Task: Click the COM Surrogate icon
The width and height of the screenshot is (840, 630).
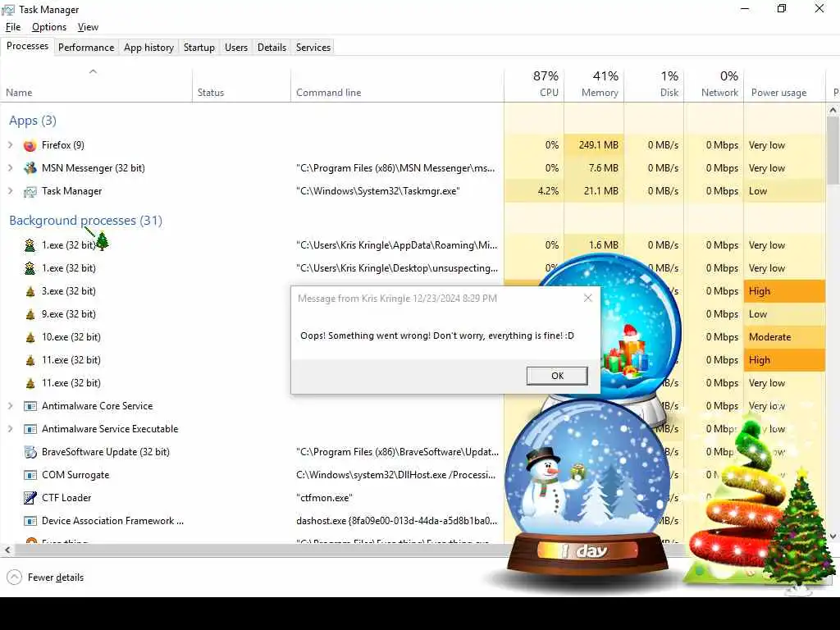Action: (30, 475)
